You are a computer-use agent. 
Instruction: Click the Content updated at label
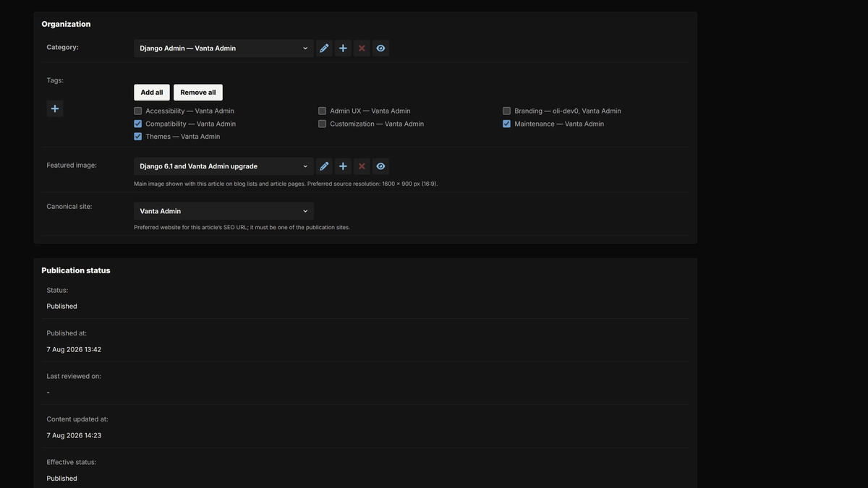click(x=77, y=419)
